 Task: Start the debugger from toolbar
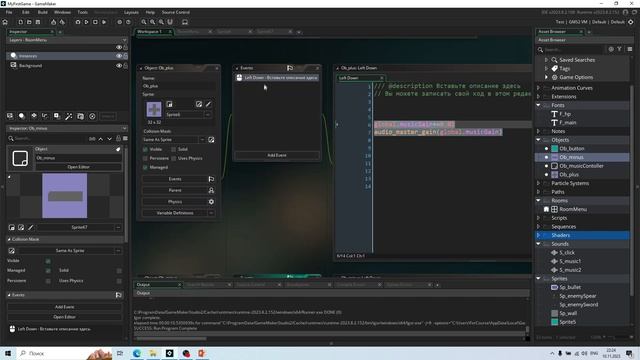tap(78, 22)
